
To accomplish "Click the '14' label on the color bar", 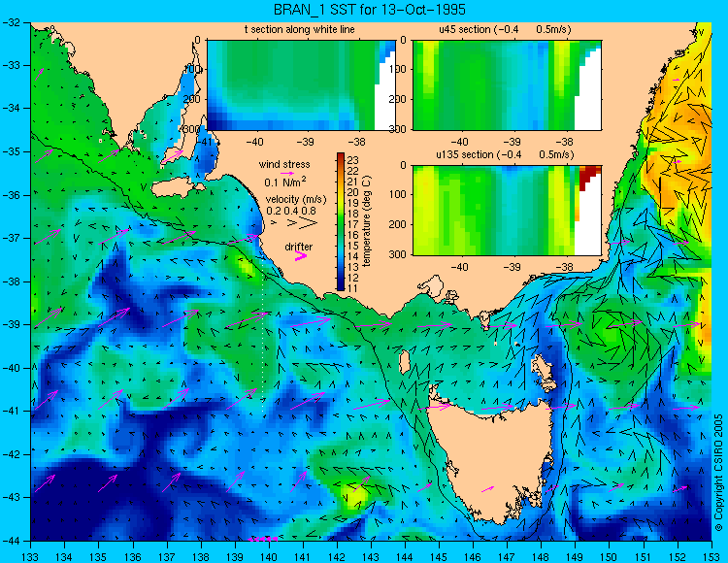I will pyautogui.click(x=352, y=256).
